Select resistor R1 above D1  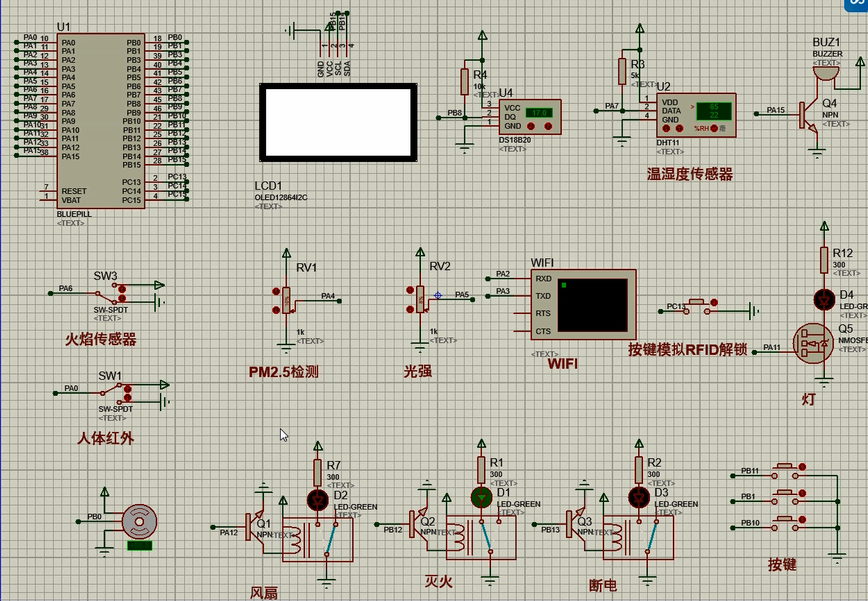coord(482,469)
